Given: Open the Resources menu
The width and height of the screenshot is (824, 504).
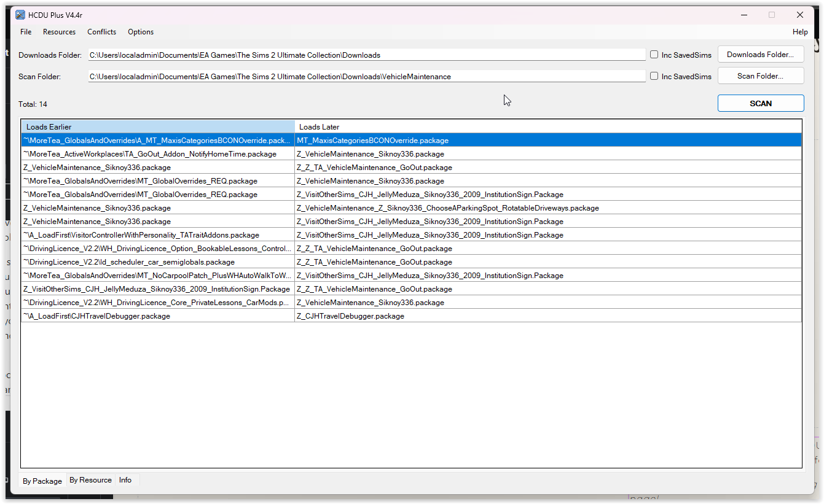Looking at the screenshot, I should tap(59, 32).
